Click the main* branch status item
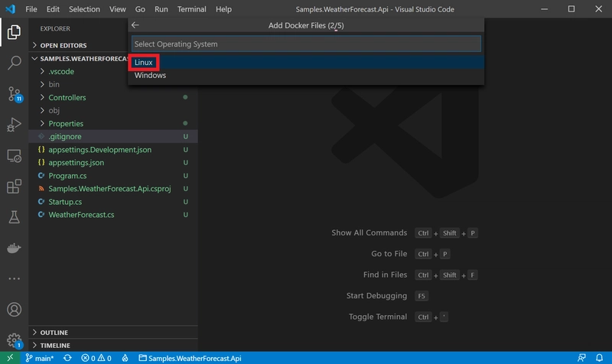 tap(40, 358)
